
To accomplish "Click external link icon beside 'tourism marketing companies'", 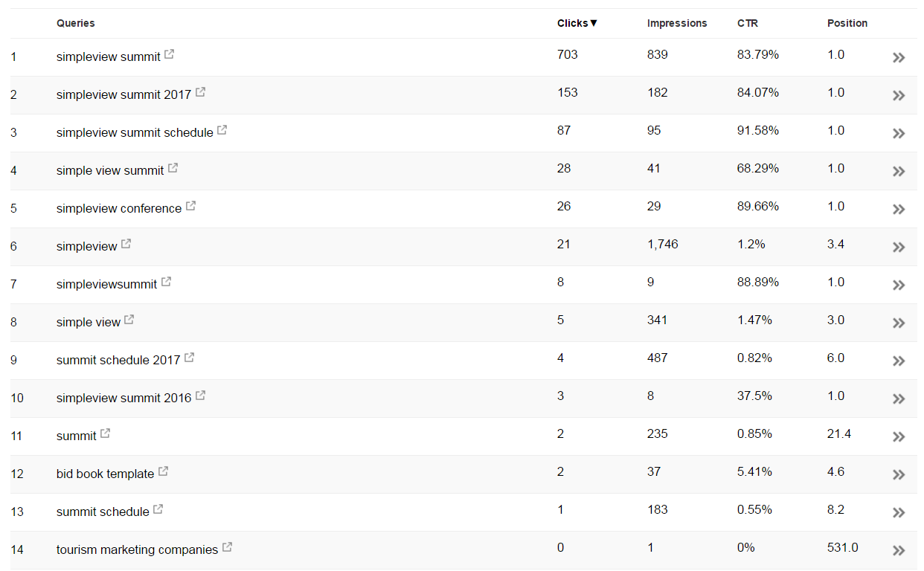I will point(227,548).
